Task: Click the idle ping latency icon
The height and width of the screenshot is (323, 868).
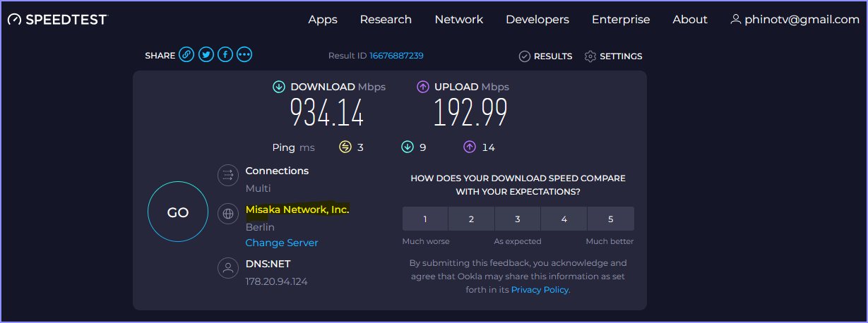Action: pos(345,147)
